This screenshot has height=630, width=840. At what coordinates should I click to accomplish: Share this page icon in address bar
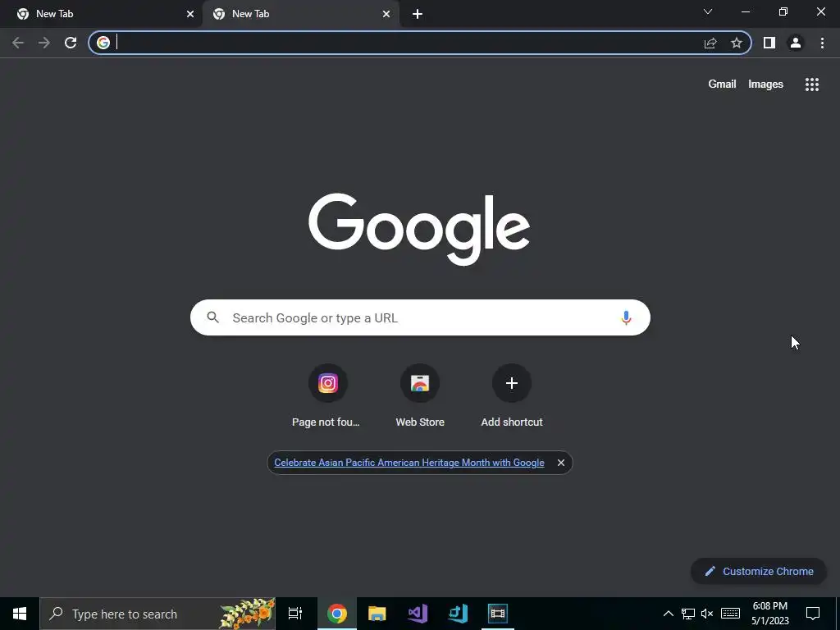pyautogui.click(x=710, y=43)
